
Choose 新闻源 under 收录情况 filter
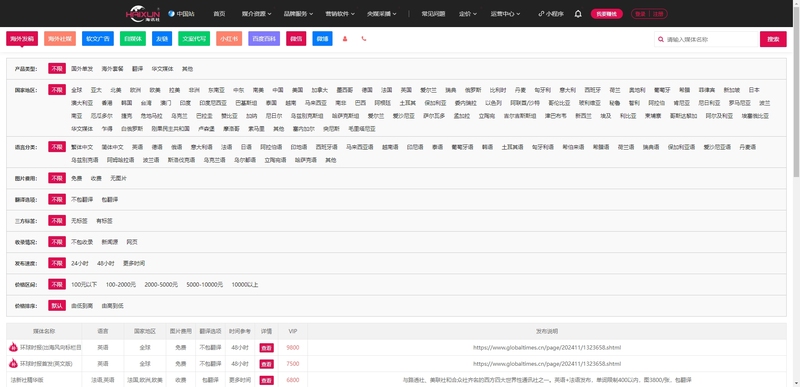point(110,242)
